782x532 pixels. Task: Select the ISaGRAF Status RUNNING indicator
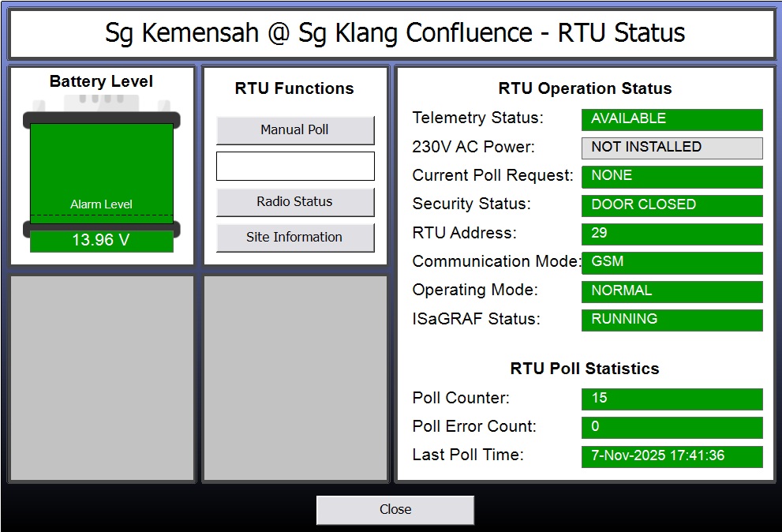672,320
